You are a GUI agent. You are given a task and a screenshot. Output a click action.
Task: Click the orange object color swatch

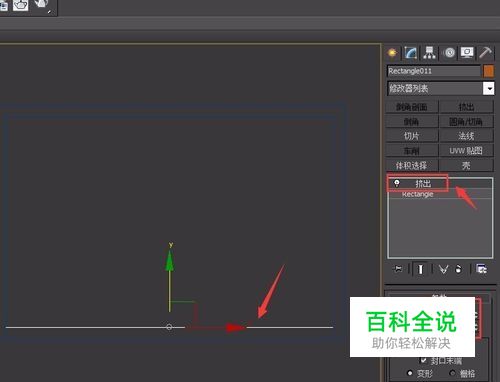pyautogui.click(x=489, y=71)
